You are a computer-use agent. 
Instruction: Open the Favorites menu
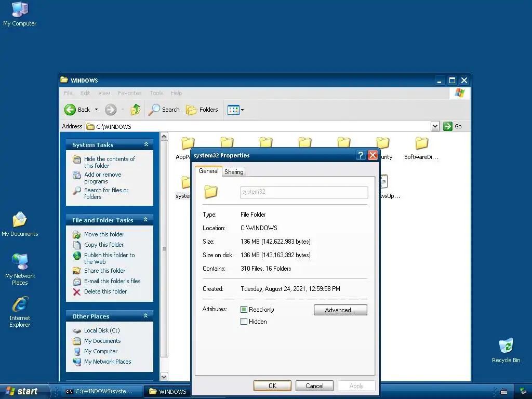129,93
